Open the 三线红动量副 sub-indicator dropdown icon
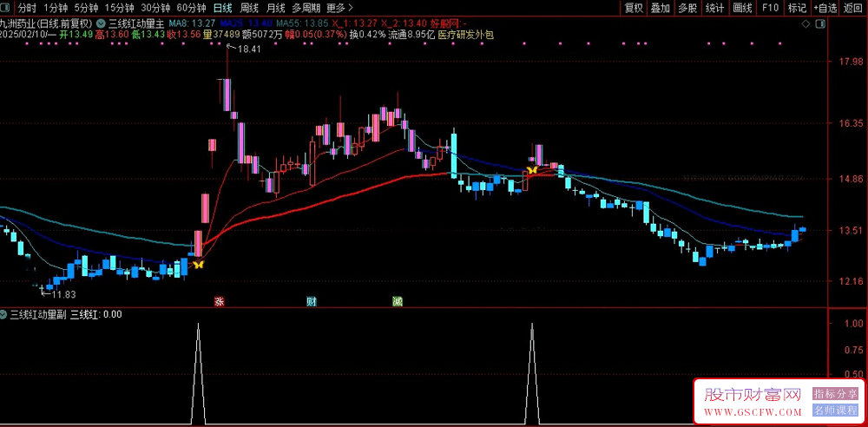 [x=4, y=314]
